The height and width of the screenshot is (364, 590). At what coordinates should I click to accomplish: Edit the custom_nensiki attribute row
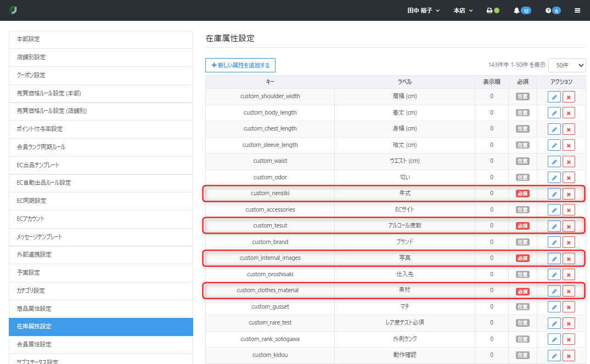(554, 194)
